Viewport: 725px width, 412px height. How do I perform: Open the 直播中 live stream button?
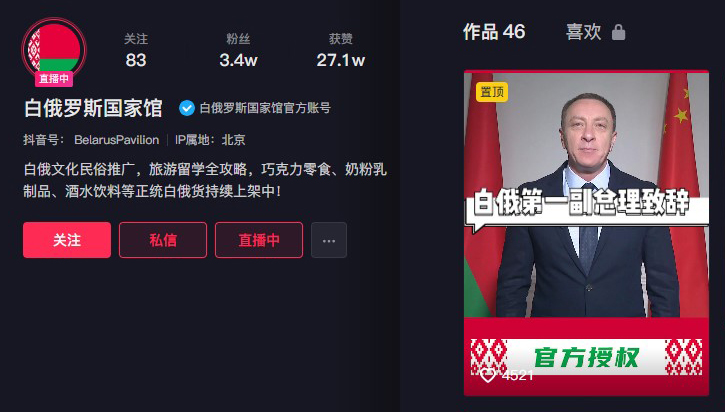pyautogui.click(x=259, y=240)
